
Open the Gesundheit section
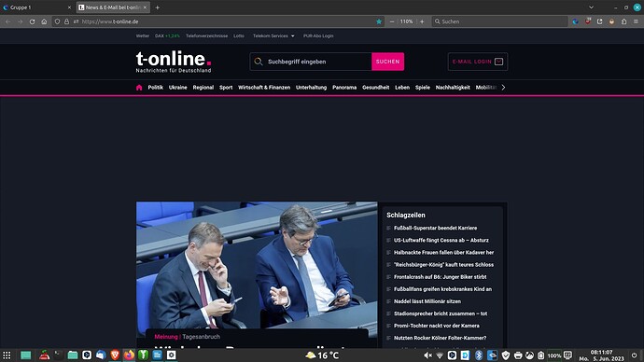(x=376, y=88)
